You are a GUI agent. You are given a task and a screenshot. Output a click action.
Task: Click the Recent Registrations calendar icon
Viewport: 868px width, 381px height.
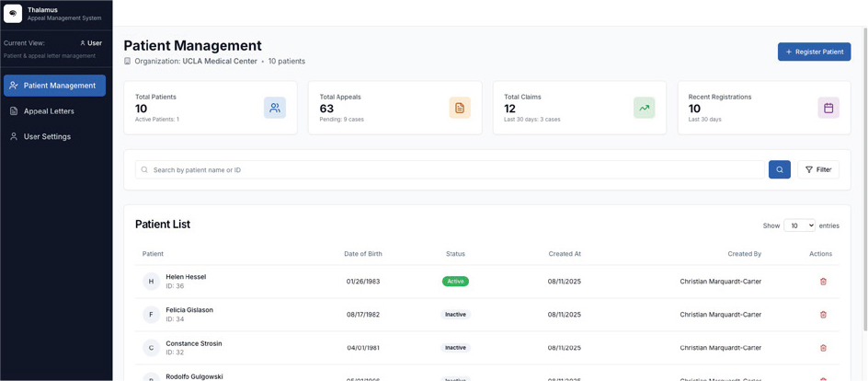(x=828, y=108)
